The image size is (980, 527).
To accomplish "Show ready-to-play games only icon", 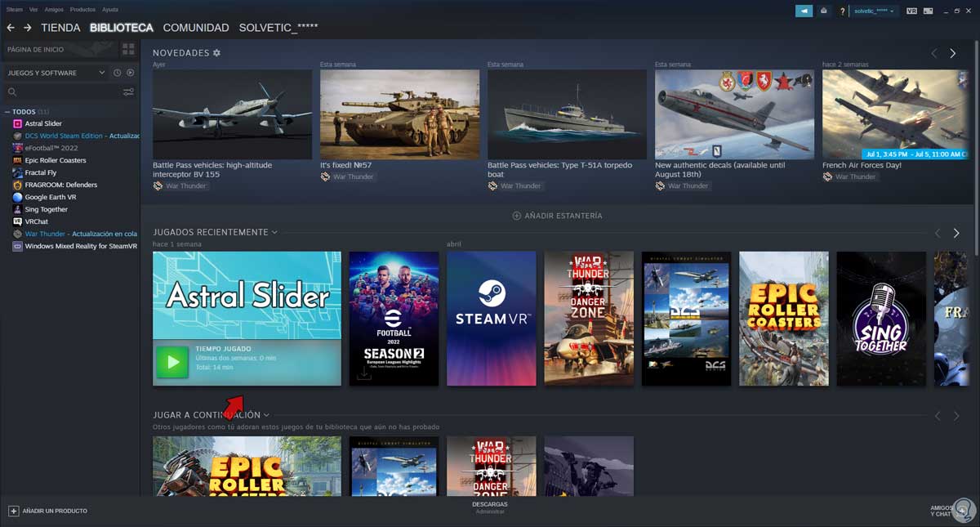I will point(130,73).
